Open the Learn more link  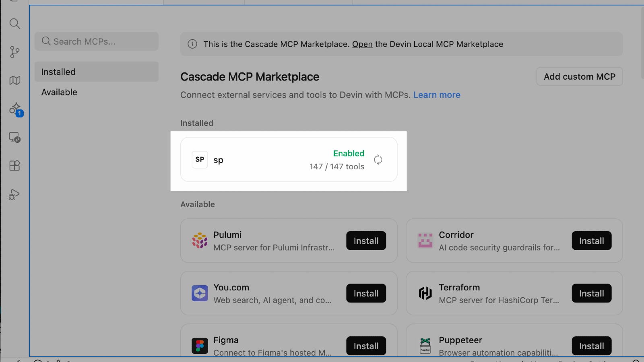[x=437, y=95]
